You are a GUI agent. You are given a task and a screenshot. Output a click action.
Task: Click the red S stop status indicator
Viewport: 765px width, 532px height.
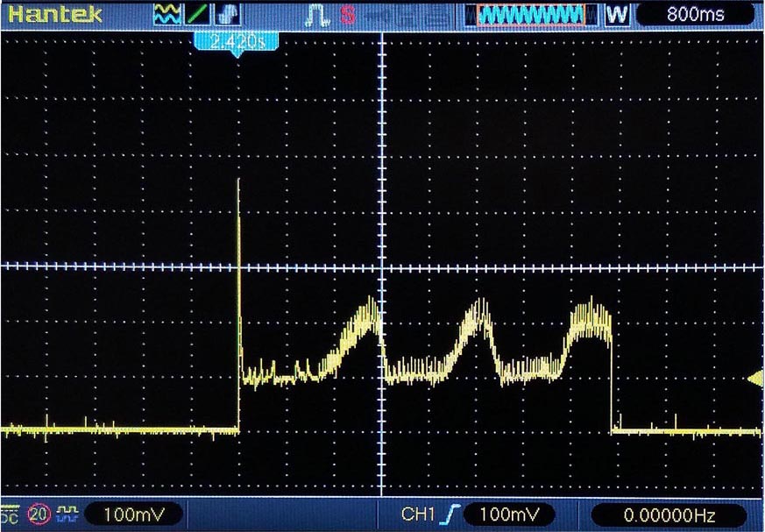click(x=347, y=15)
